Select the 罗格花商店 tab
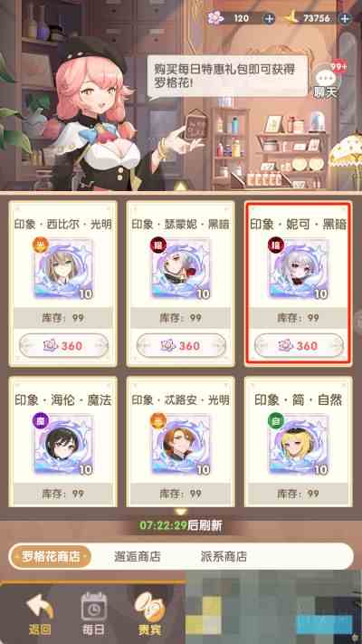362x644 pixels. point(51,556)
